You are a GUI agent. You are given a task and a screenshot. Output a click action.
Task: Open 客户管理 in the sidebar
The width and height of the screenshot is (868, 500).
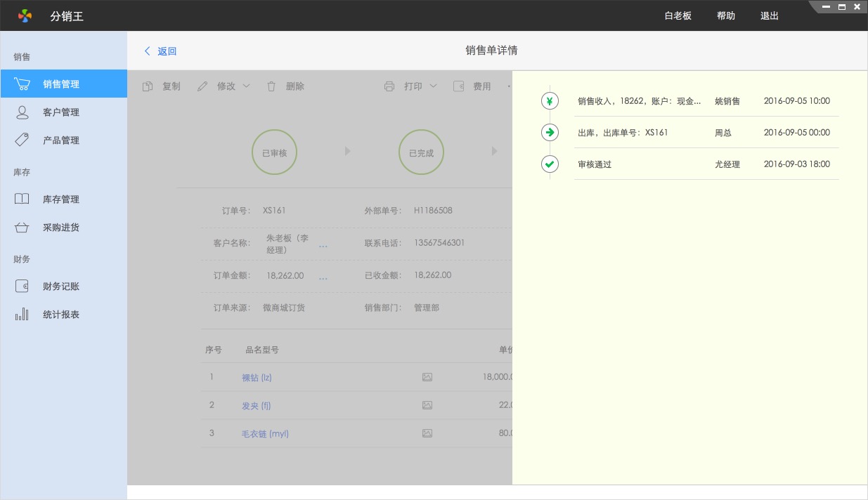click(61, 112)
